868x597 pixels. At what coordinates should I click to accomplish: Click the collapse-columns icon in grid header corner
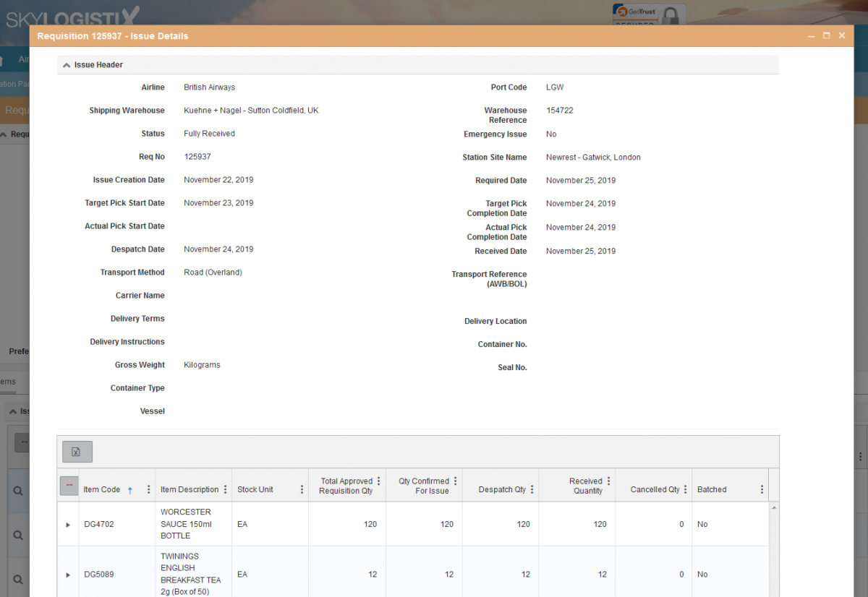coord(68,485)
